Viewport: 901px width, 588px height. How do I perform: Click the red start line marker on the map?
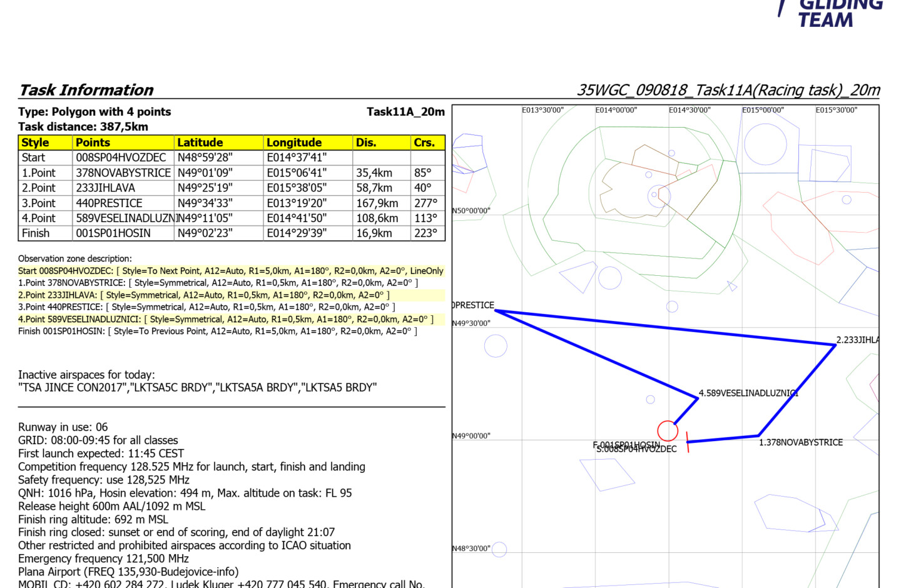point(687,442)
